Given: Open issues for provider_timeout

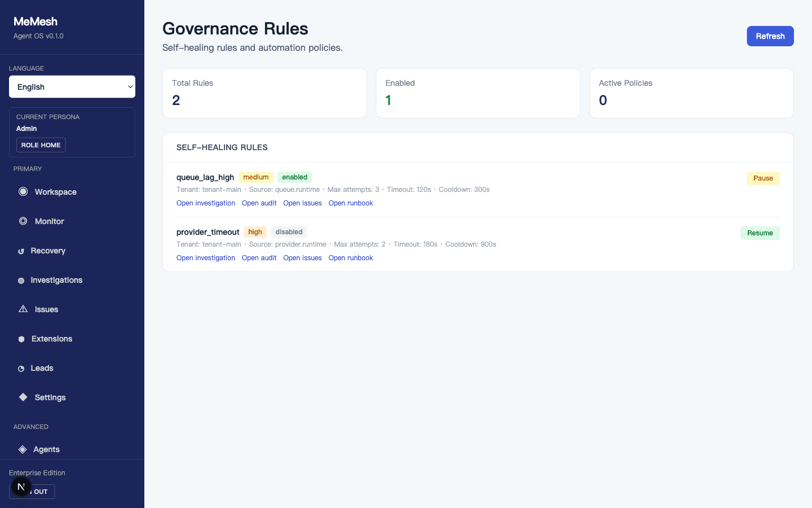Looking at the screenshot, I should (x=302, y=257).
